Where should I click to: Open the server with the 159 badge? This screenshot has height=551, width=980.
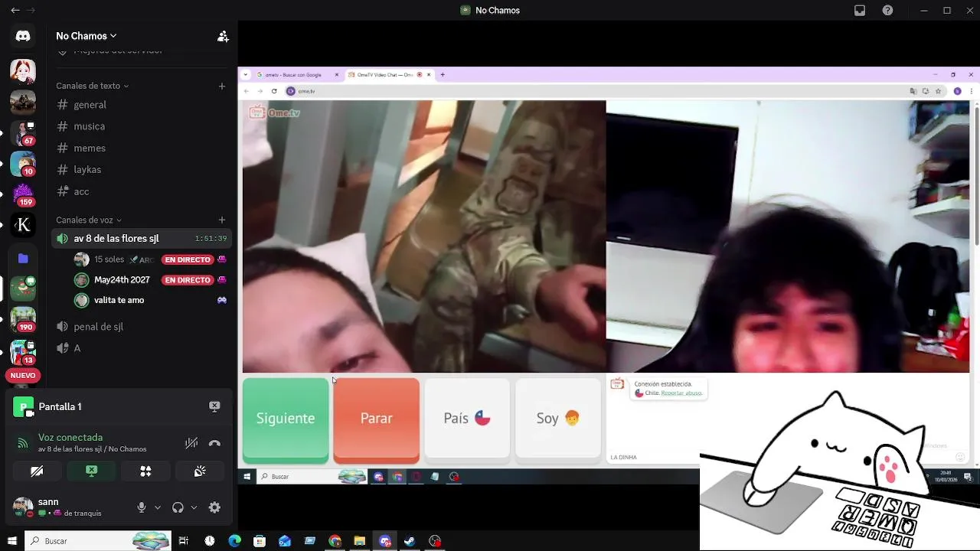tap(23, 194)
